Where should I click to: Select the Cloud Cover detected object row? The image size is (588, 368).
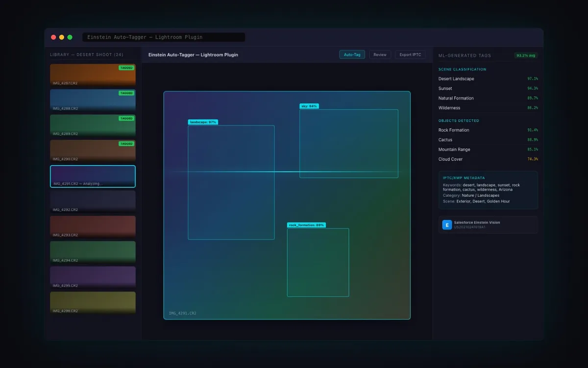[488, 159]
